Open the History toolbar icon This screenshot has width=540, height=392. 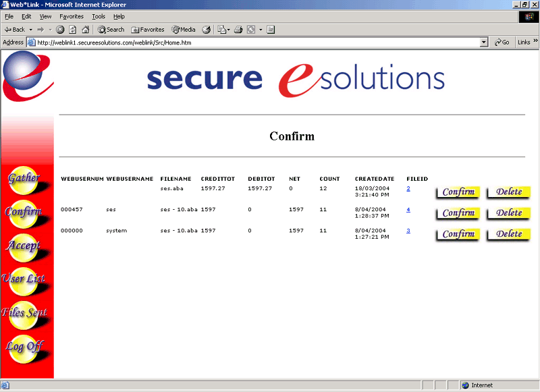(207, 30)
